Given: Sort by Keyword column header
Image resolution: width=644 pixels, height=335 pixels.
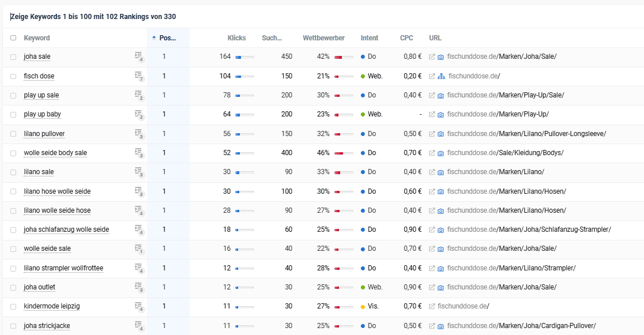Looking at the screenshot, I should click(36, 38).
